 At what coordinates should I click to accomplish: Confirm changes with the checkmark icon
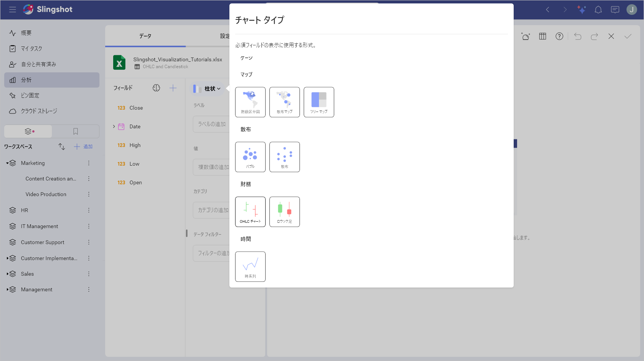628,36
